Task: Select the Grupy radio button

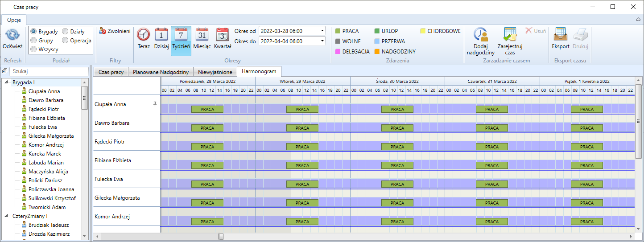Action: (33, 41)
